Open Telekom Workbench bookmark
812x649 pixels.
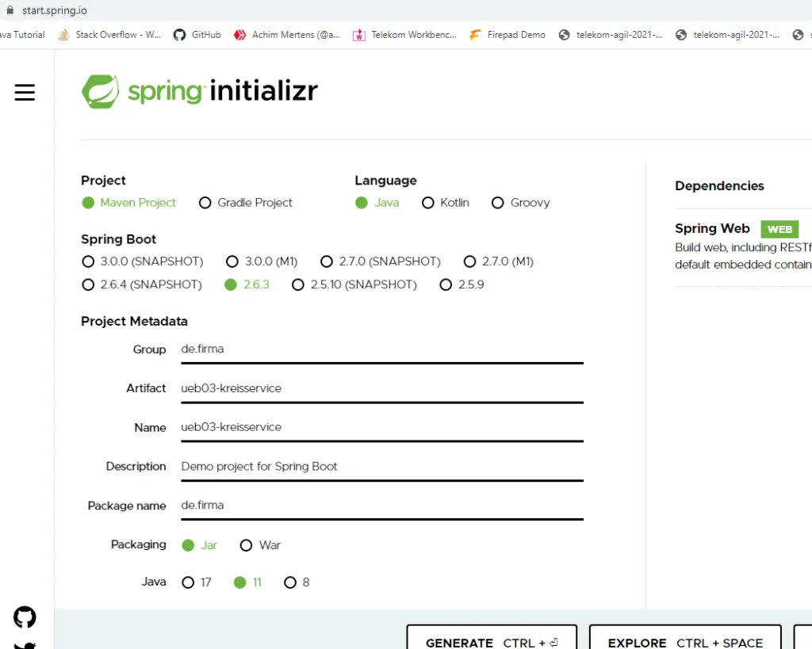point(404,35)
